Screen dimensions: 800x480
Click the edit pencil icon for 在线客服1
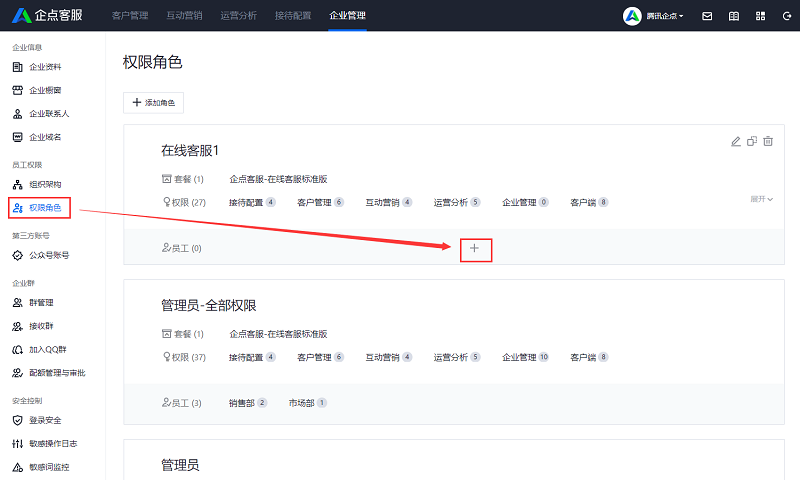[x=736, y=142]
